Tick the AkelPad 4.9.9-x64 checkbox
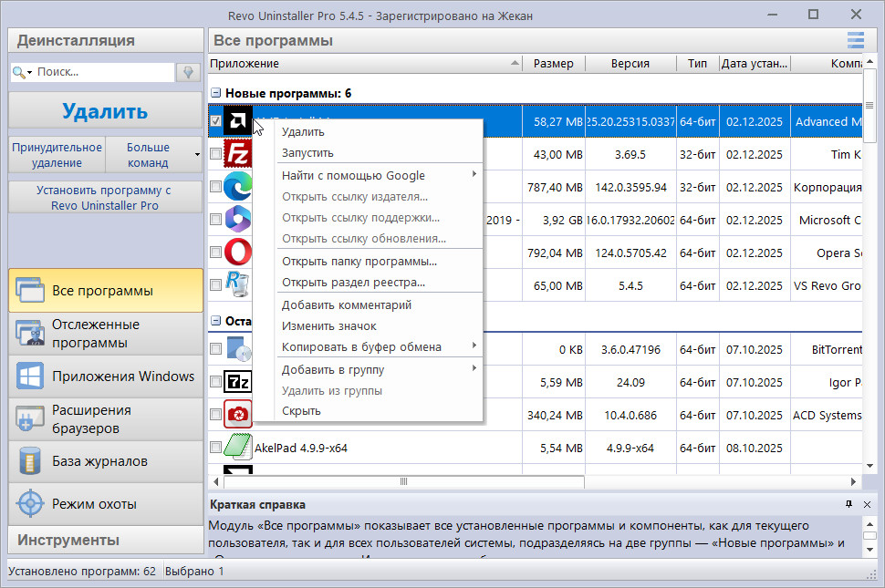This screenshot has height=588, width=885. [215, 448]
